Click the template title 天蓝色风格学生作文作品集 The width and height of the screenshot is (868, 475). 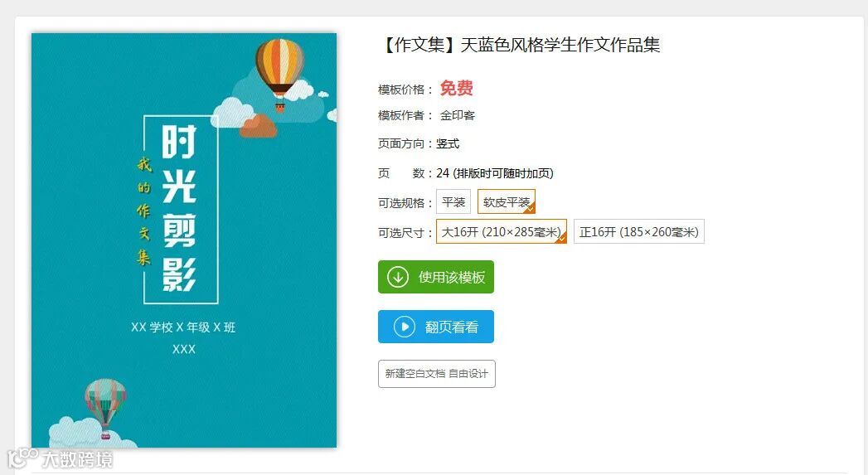point(560,44)
